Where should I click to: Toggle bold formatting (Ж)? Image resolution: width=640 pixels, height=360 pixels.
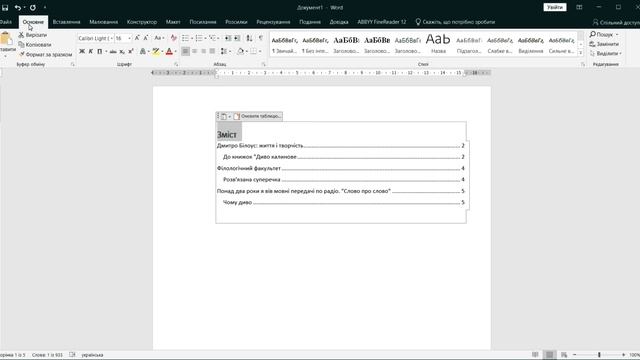click(x=82, y=51)
